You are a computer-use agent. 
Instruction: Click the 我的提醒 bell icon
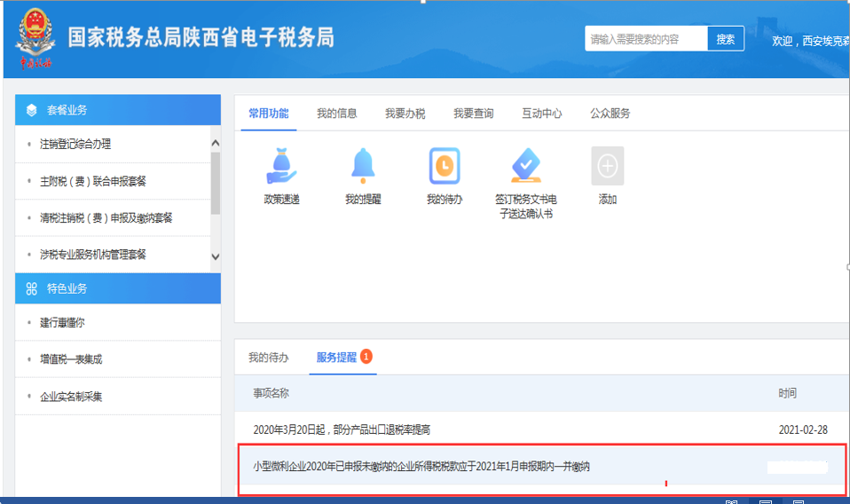click(362, 166)
